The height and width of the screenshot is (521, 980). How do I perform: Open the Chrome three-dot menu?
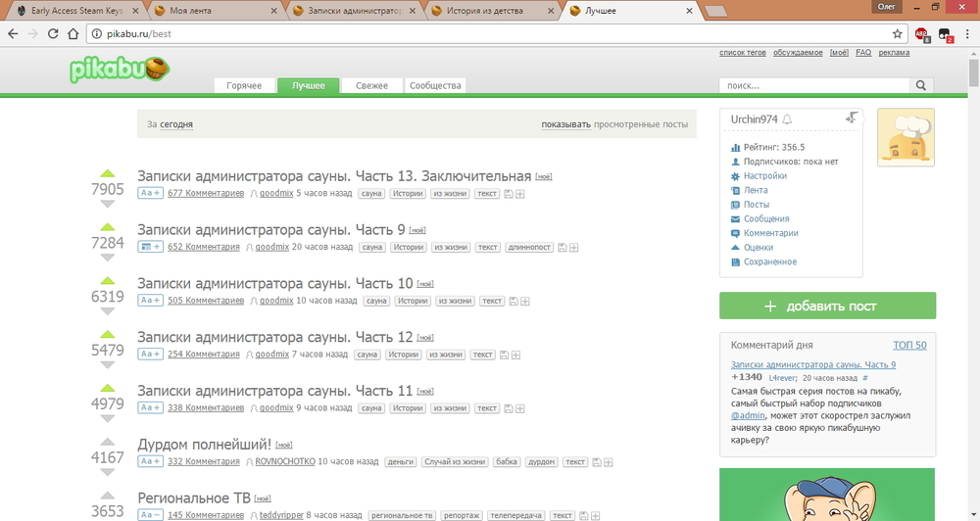coord(965,33)
